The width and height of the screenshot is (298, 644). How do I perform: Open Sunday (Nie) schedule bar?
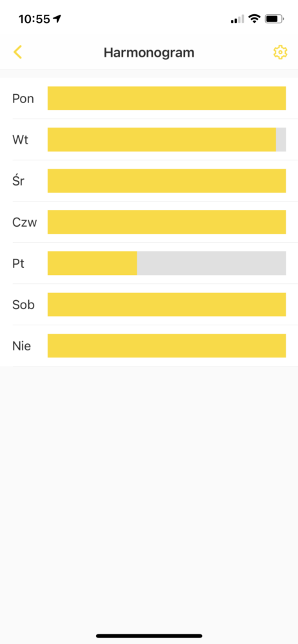pyautogui.click(x=166, y=346)
